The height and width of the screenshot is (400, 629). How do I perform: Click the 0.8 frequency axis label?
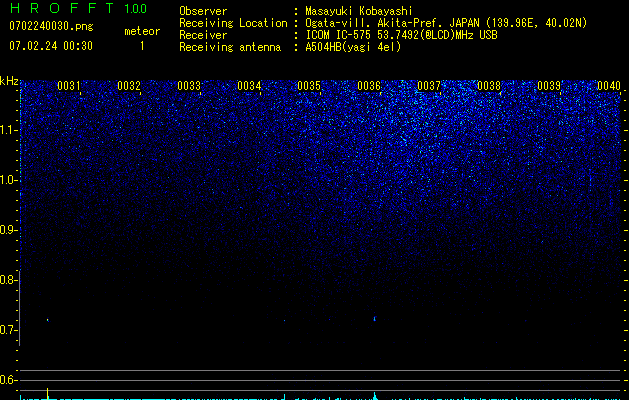8,280
